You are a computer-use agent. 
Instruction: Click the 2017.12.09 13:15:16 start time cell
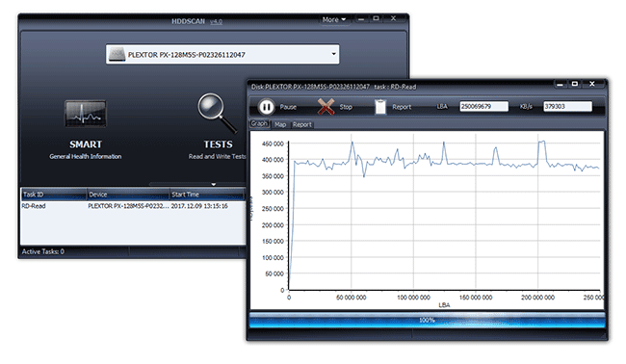click(x=199, y=206)
